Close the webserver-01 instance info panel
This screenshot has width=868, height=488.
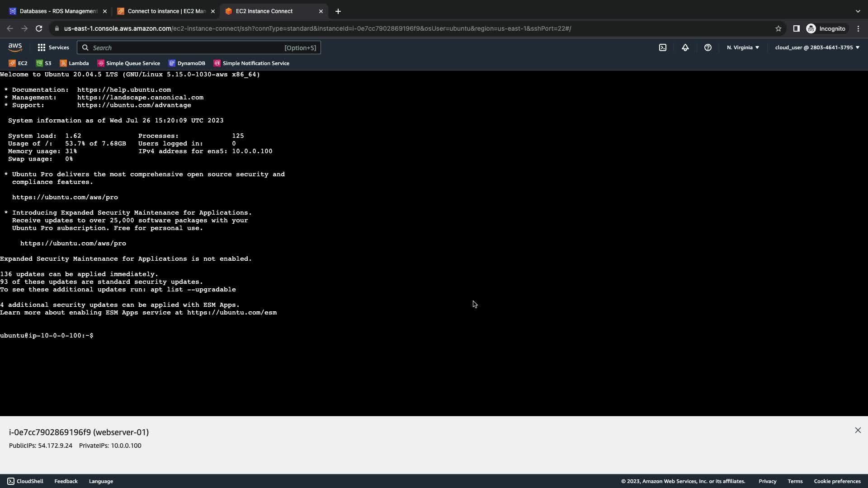858,430
